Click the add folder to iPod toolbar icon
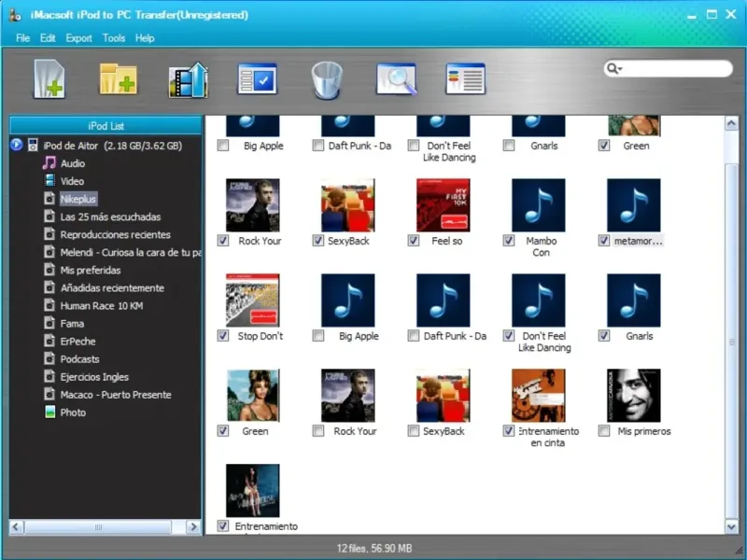 pos(119,79)
